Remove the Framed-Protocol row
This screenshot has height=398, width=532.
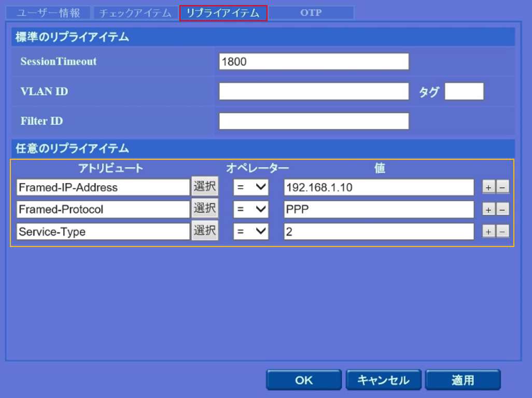click(x=502, y=209)
